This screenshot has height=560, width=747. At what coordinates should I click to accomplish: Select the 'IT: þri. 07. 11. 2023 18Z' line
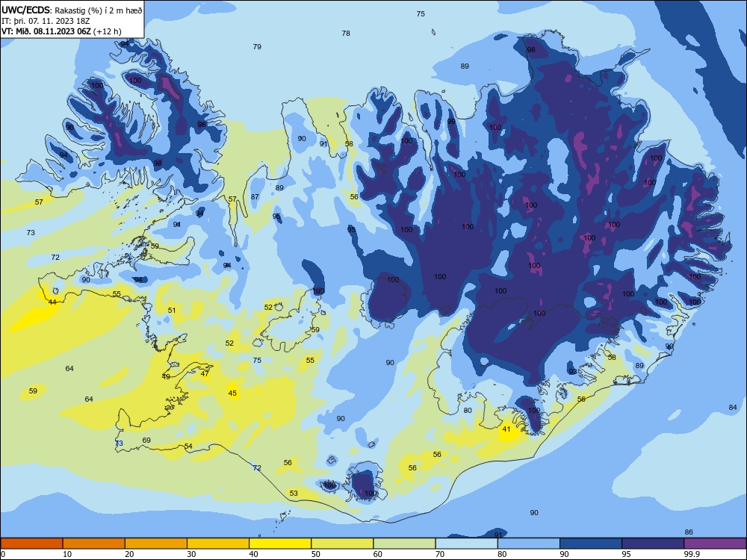click(46, 21)
